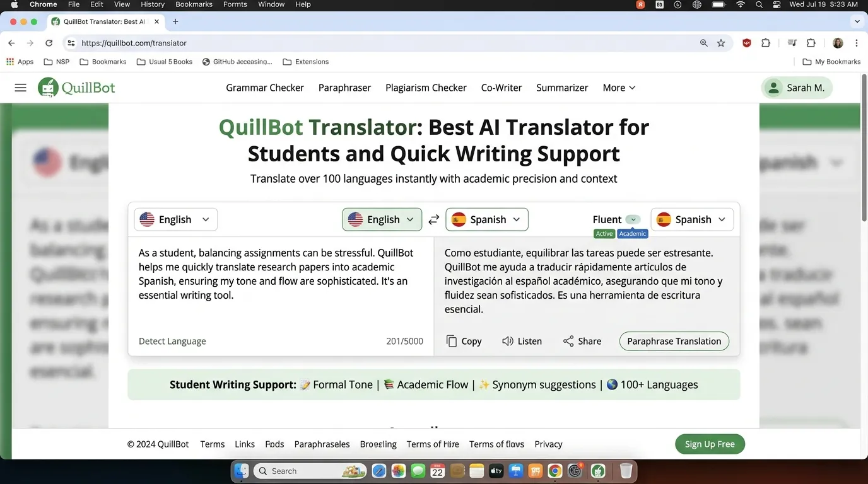Open the media control playlist icon
The height and width of the screenshot is (484, 868).
click(x=792, y=43)
